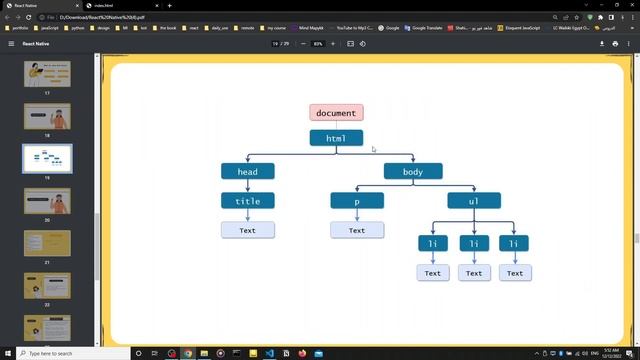Open File Explorer from the taskbar
Viewport: 640px width, 360px height.
pyautogui.click(x=204, y=353)
